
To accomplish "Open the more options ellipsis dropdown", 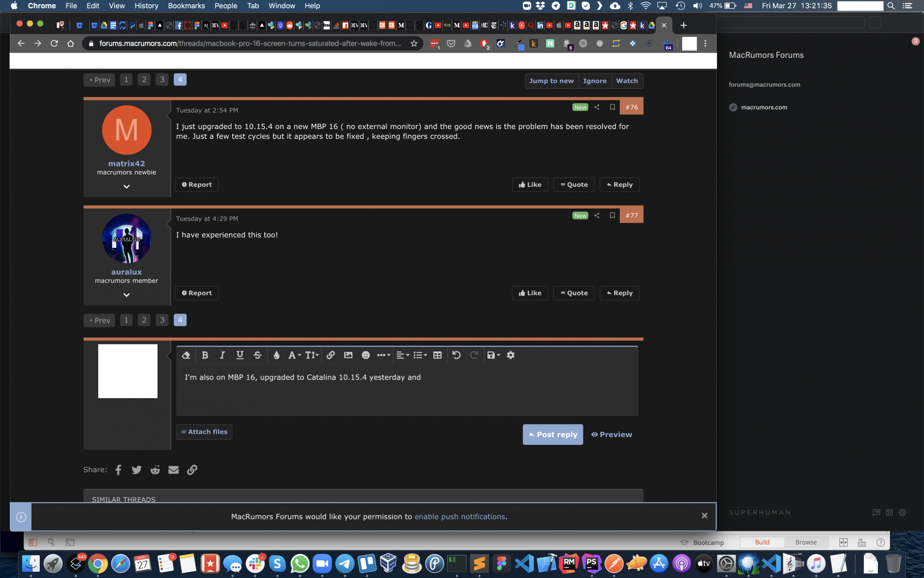I will coord(383,355).
